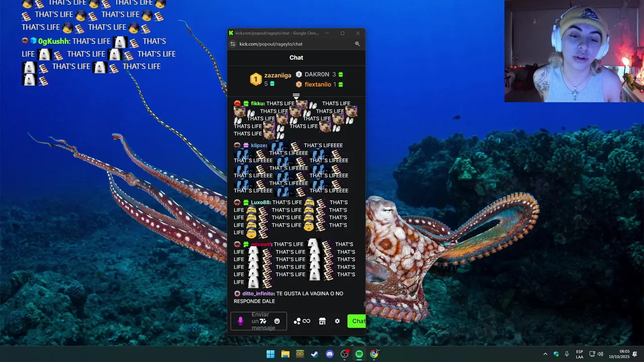
Task: Collapse the leaderboard using the handle icon
Action: pyautogui.click(x=296, y=96)
